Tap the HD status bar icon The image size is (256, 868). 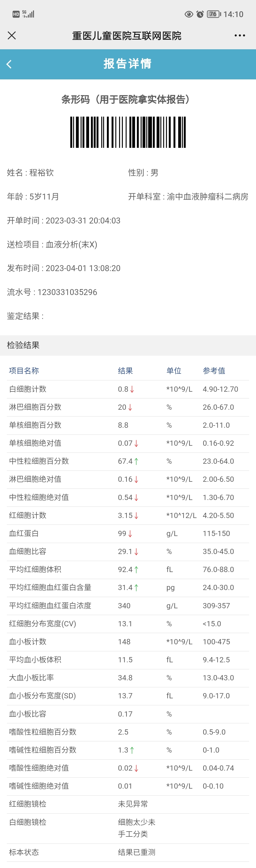(16, 14)
